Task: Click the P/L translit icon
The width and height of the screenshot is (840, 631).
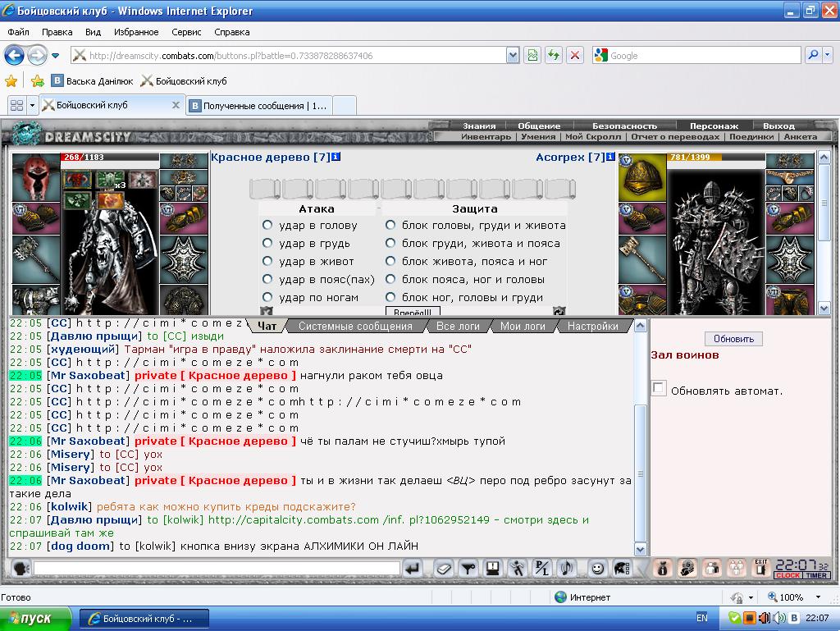Action: coord(542,568)
